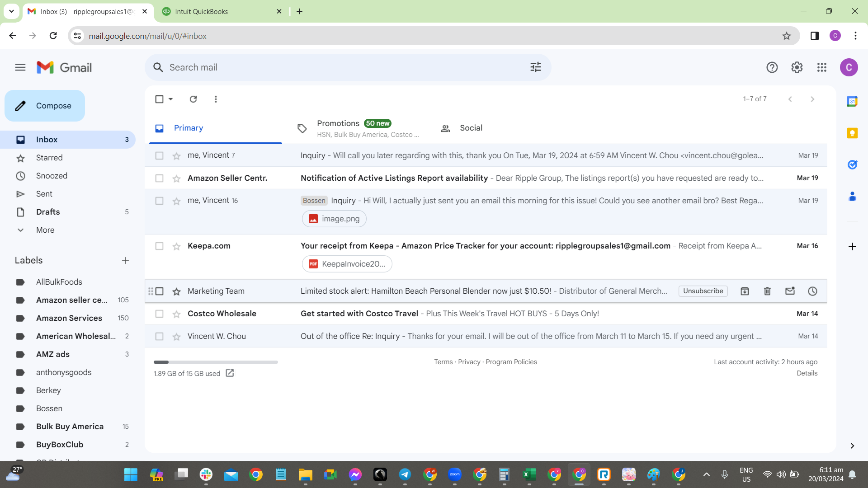868x488 pixels.
Task: Show search options filter icon
Action: tap(536, 67)
